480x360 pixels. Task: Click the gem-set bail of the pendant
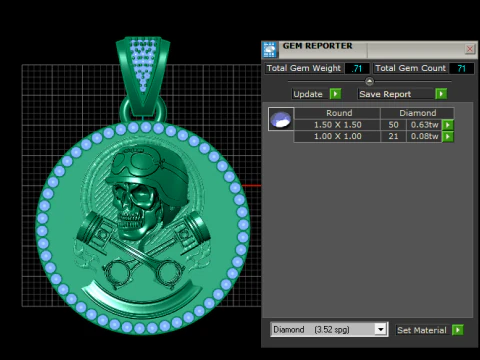click(143, 75)
